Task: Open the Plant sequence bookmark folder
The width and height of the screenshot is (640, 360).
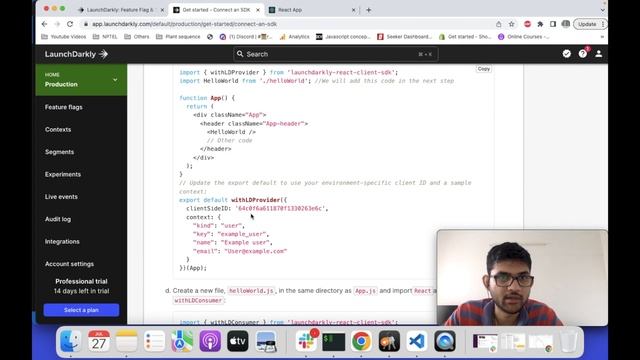Action: [x=178, y=37]
